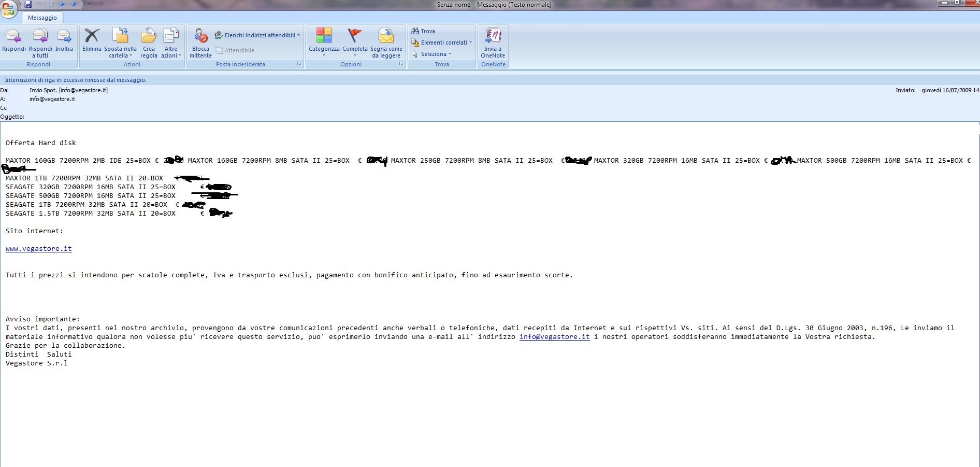Click 'Distinti Saluti' closing text
Viewport: 980px width, 467px height.
point(39,355)
